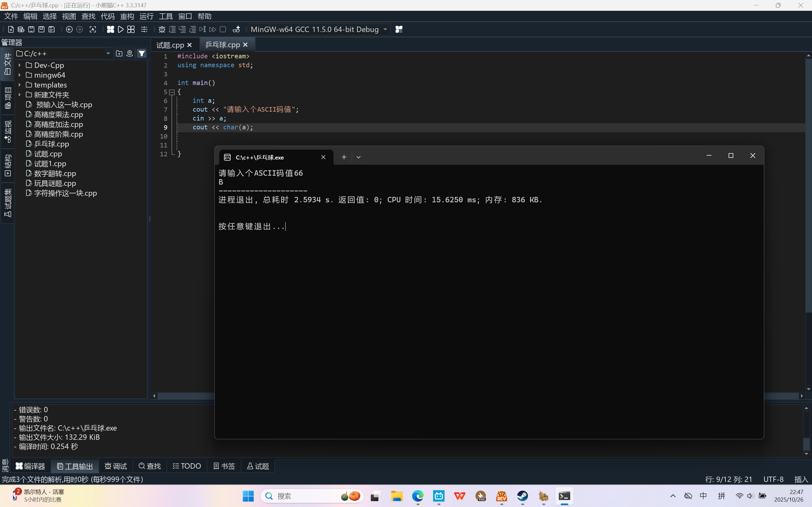Switch to the 试题.cpp editor tab
The image size is (812, 507).
coord(170,45)
